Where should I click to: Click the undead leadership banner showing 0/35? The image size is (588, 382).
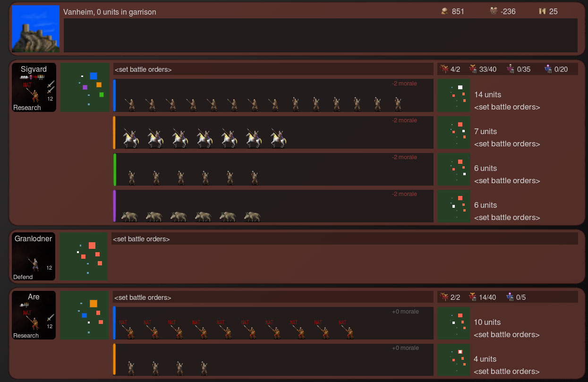coord(511,68)
